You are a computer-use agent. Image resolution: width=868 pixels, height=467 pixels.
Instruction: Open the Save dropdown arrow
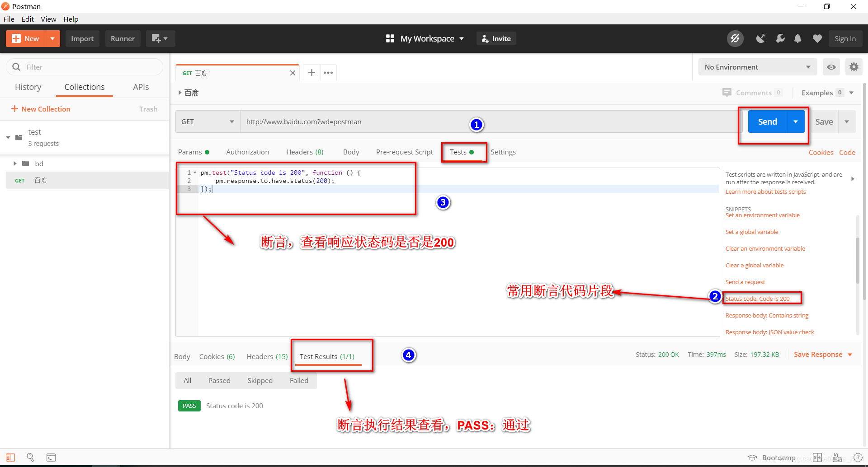point(847,122)
